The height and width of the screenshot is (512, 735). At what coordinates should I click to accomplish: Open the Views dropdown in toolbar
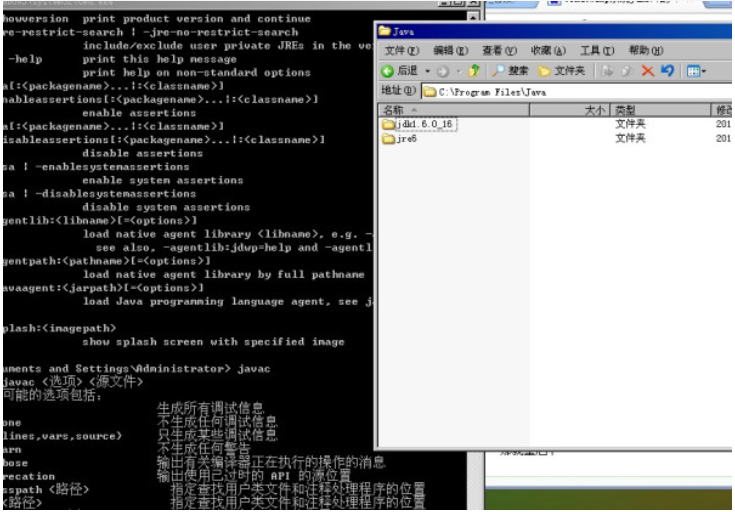pos(696,71)
